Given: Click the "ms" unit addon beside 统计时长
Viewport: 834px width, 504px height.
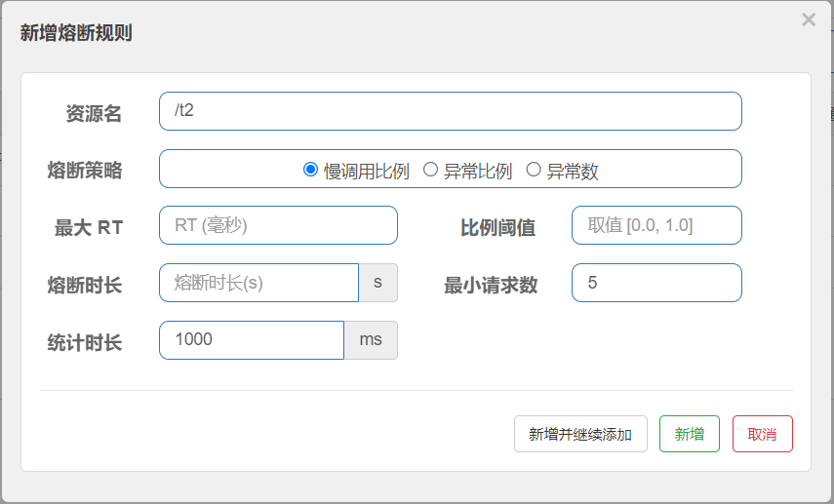Looking at the screenshot, I should pyautogui.click(x=371, y=340).
